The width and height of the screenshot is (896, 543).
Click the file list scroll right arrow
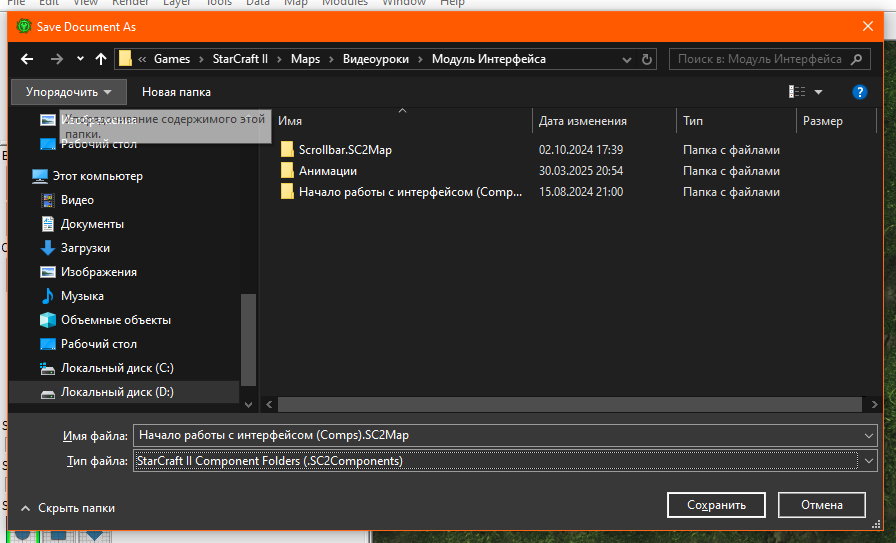click(874, 404)
